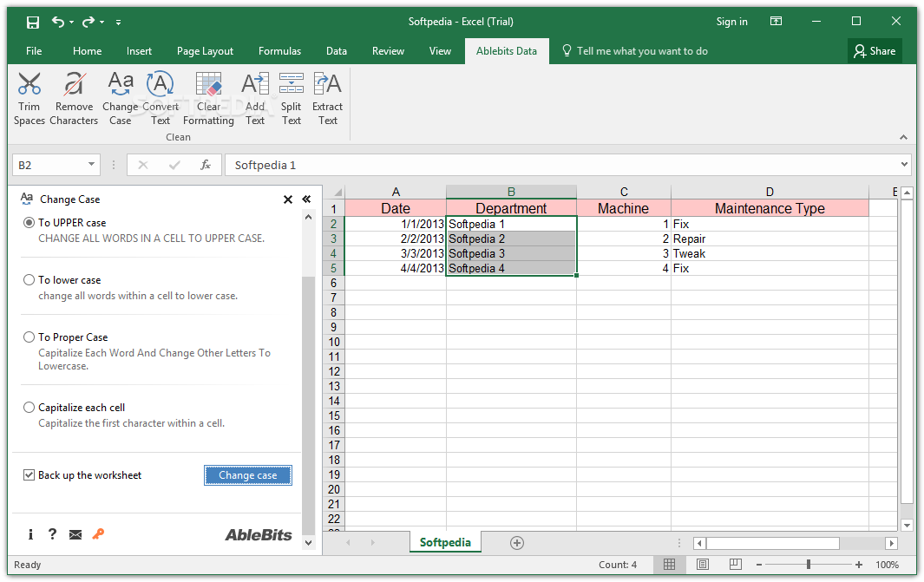This screenshot has height=582, width=924.
Task: Save the workbook with the Save icon
Action: point(33,23)
